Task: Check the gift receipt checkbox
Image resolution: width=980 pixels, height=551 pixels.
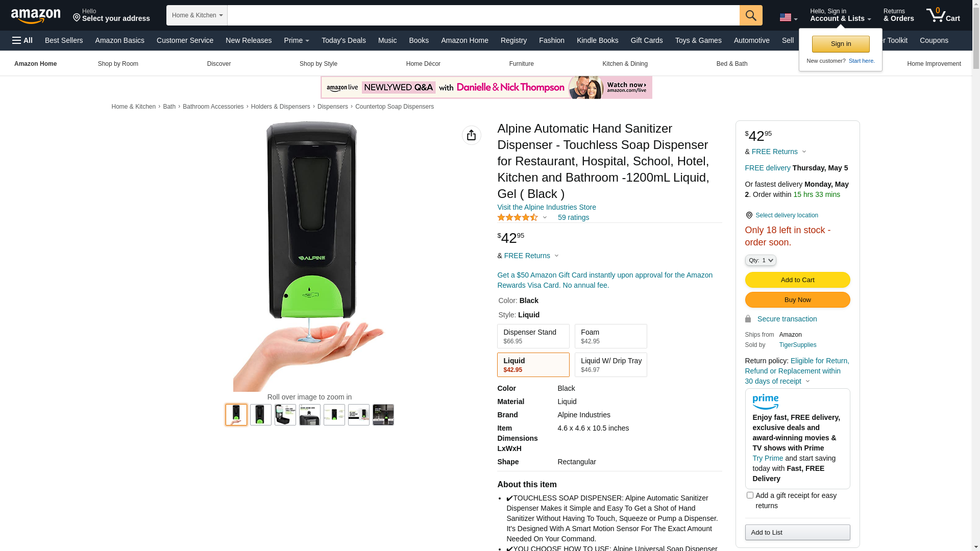Action: point(750,495)
